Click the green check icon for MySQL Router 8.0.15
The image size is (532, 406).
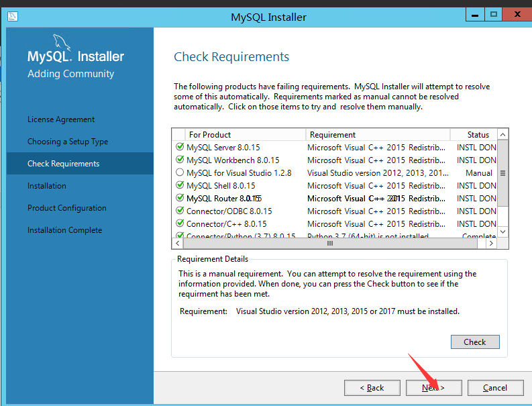click(x=180, y=198)
